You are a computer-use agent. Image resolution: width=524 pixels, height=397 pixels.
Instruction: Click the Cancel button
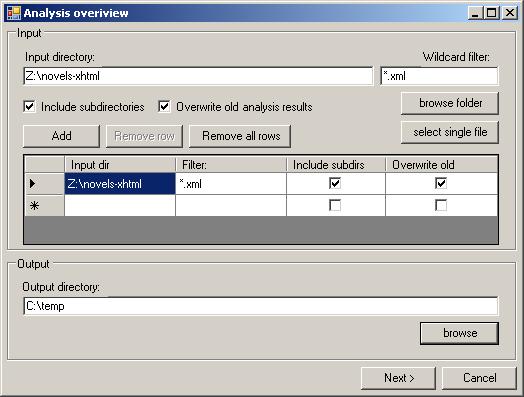click(x=479, y=378)
